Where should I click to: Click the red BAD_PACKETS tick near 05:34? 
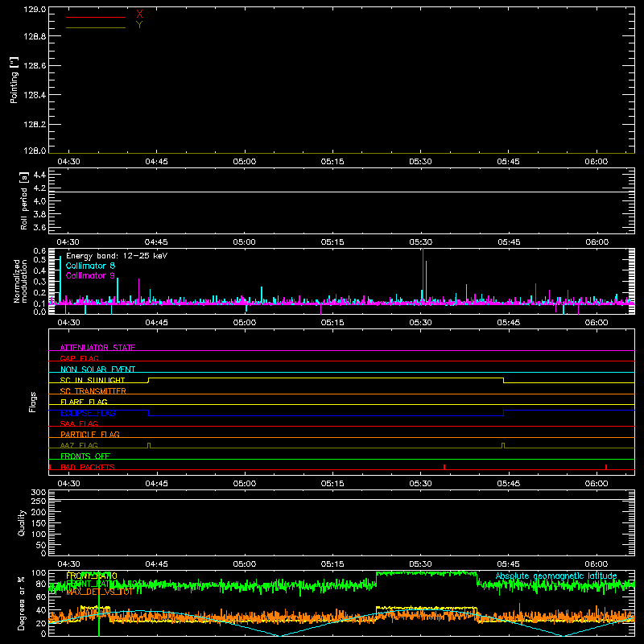coord(444,467)
